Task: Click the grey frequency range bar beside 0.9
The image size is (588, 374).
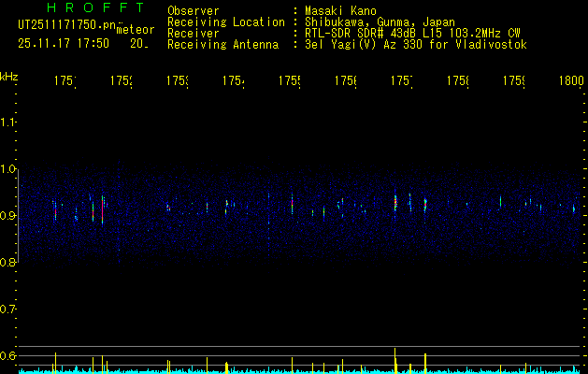Action: [19, 216]
